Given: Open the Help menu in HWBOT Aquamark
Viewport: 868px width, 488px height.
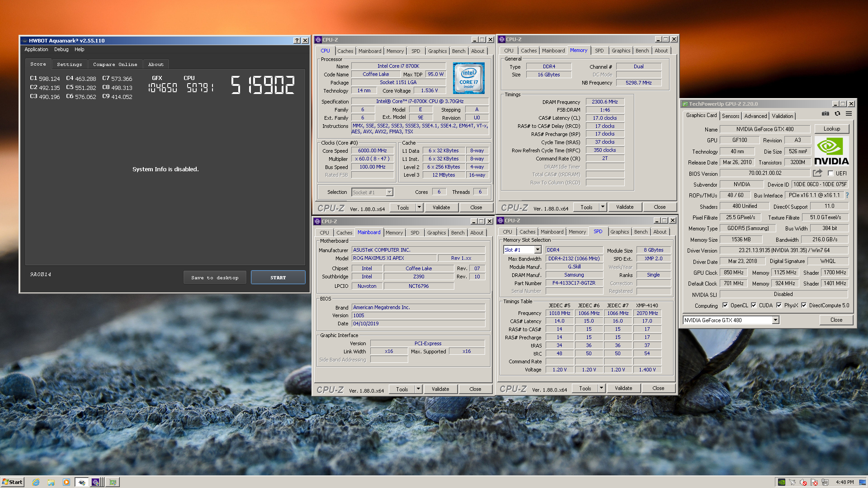Looking at the screenshot, I should [80, 50].
